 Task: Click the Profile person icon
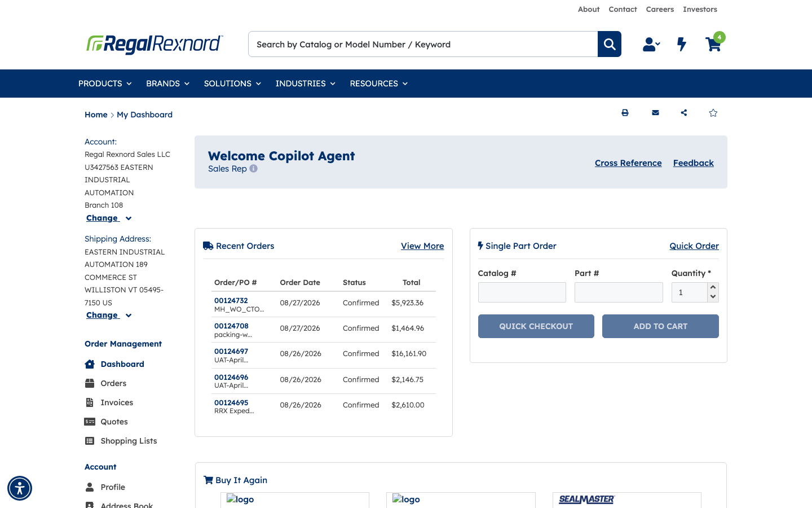point(90,487)
